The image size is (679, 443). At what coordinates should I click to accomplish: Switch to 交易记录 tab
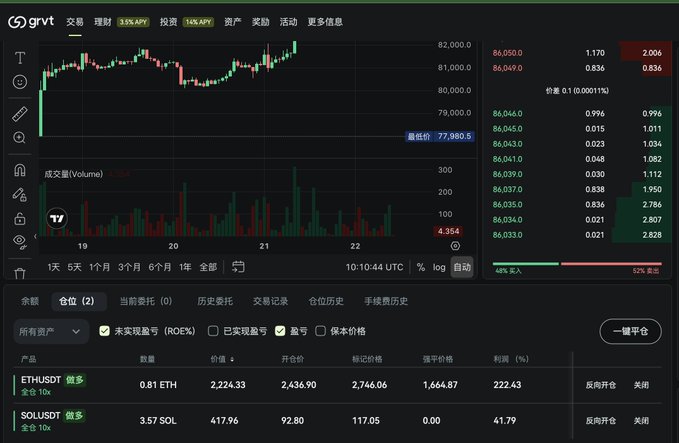point(270,301)
